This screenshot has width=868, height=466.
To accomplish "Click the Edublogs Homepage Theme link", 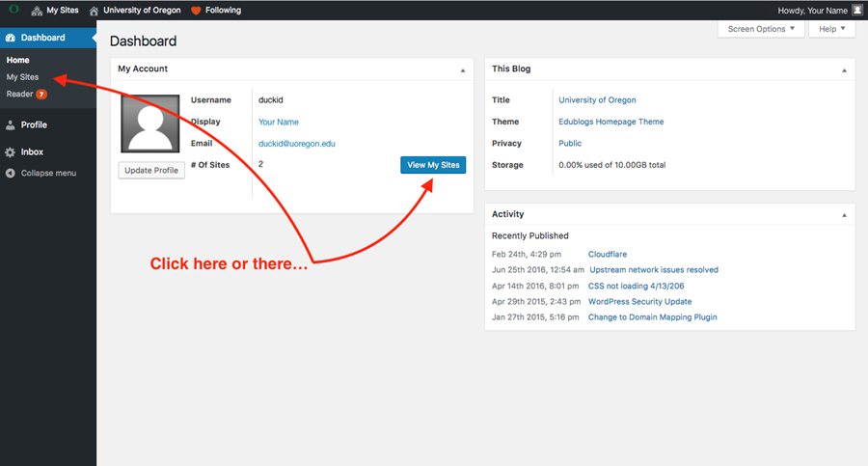I will [611, 122].
